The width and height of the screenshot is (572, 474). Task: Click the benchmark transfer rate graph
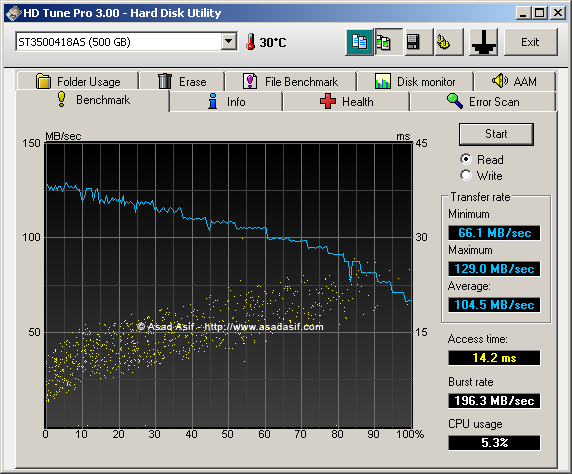tap(228, 285)
